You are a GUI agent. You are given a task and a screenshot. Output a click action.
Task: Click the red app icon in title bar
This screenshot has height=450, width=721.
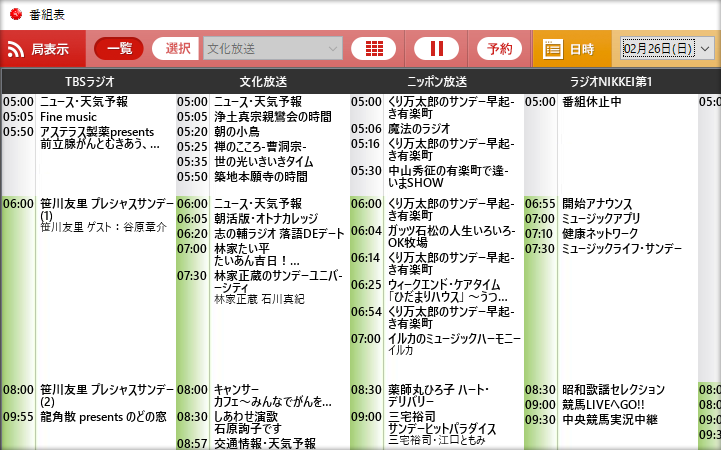pyautogui.click(x=16, y=14)
